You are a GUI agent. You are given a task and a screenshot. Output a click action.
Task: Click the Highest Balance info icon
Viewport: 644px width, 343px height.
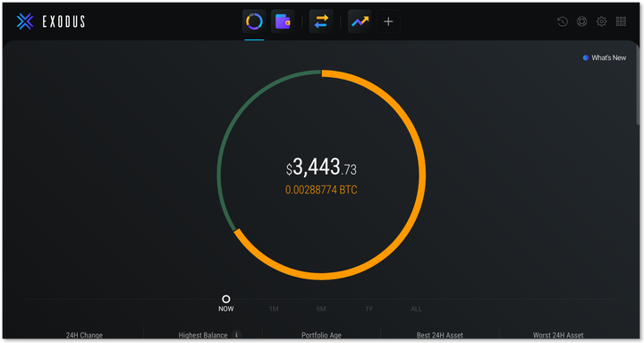click(236, 335)
